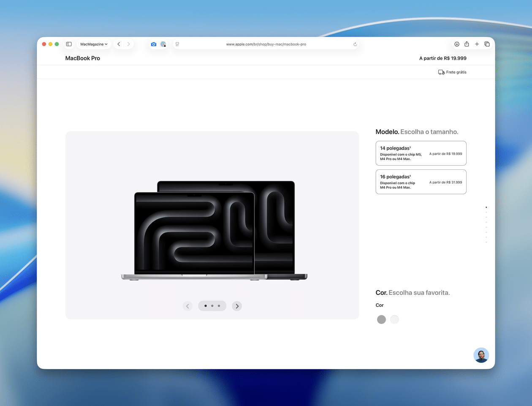
Task: Toggle the Safari sidebar
Action: pos(68,44)
